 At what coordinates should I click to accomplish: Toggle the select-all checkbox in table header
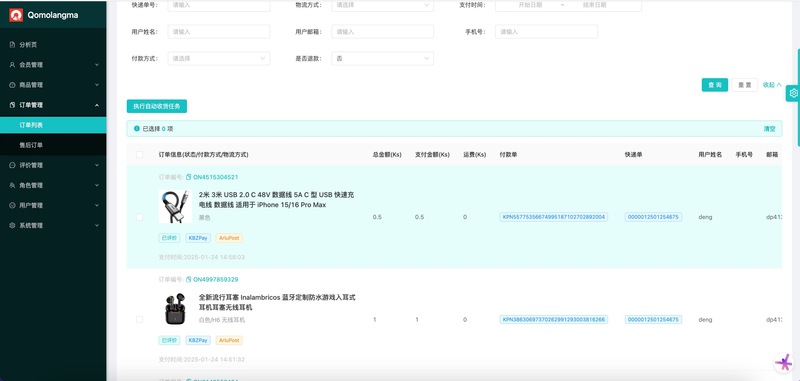[x=139, y=155]
